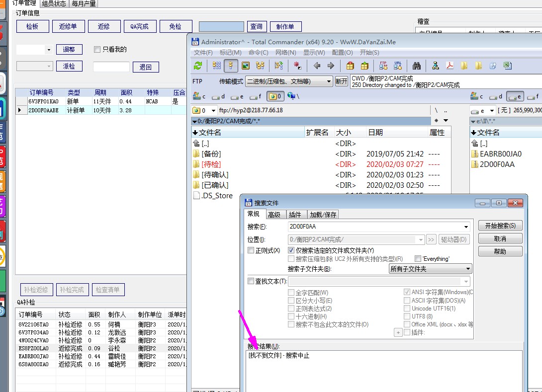Untick 仅搜索选定的文件或文件夹 checkbox

pos(291,250)
